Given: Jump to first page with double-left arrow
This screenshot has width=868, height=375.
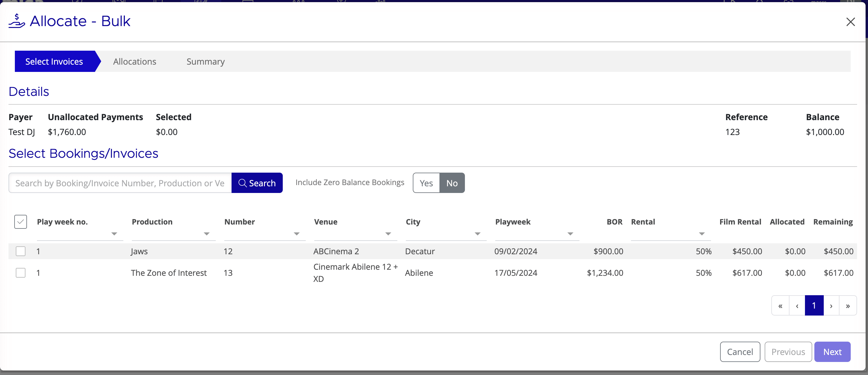Looking at the screenshot, I should (x=780, y=306).
